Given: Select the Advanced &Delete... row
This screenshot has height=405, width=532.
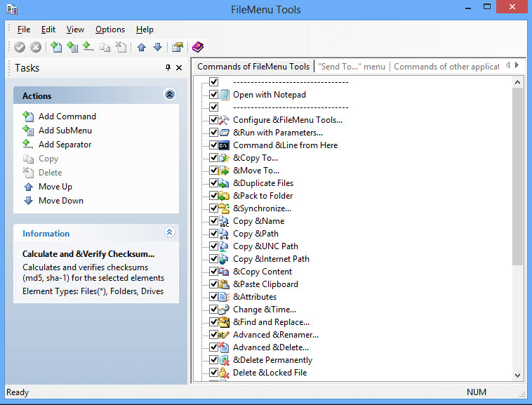Looking at the screenshot, I should click(271, 347).
